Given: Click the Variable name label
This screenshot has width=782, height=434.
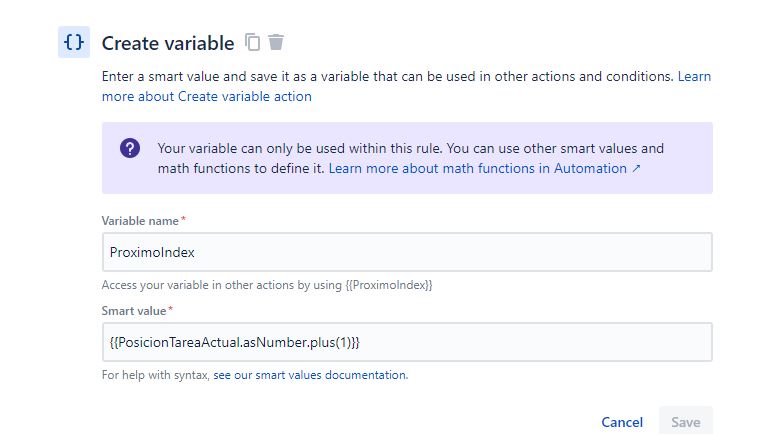Looking at the screenshot, I should tap(140, 221).
